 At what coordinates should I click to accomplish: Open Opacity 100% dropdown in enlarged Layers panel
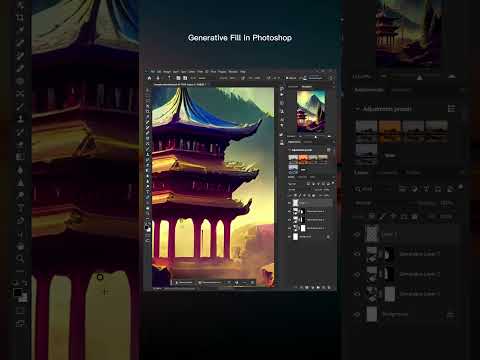pyautogui.click(x=447, y=203)
